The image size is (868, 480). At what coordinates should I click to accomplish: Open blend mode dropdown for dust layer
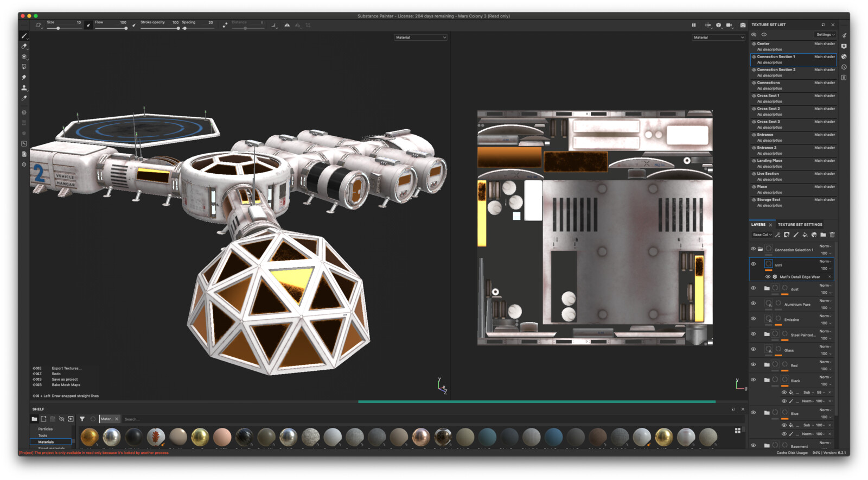(x=825, y=286)
